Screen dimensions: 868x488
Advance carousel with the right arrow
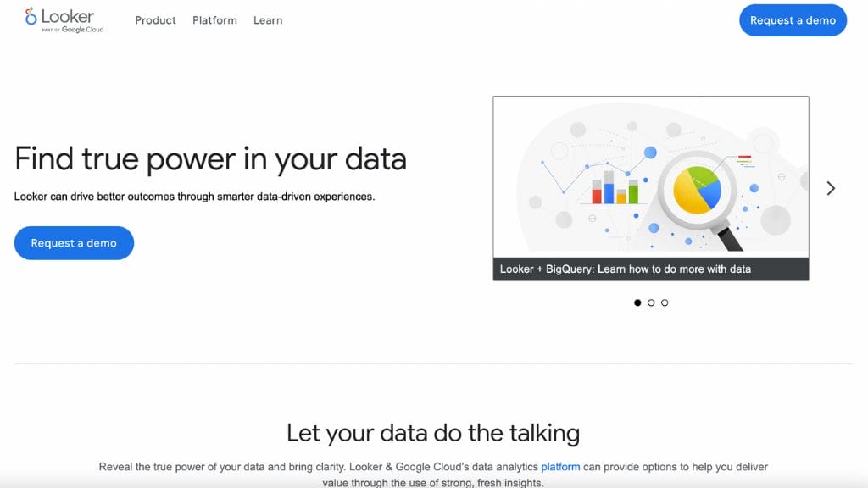point(831,188)
